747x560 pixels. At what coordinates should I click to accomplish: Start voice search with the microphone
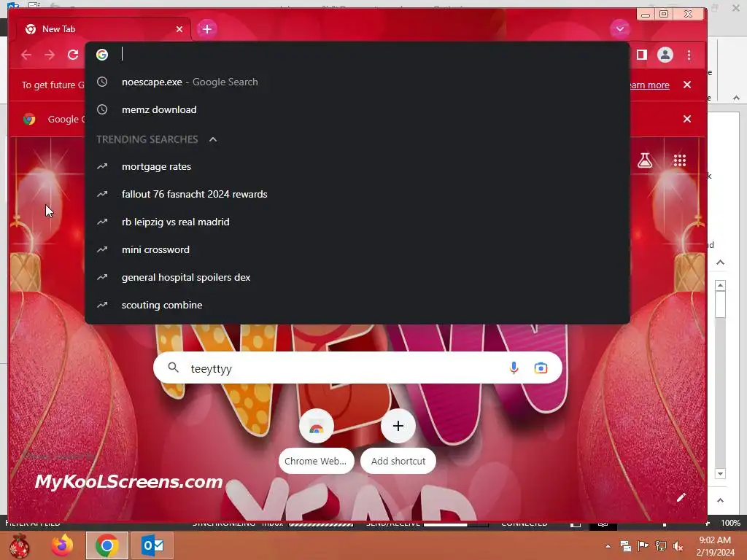pos(514,367)
